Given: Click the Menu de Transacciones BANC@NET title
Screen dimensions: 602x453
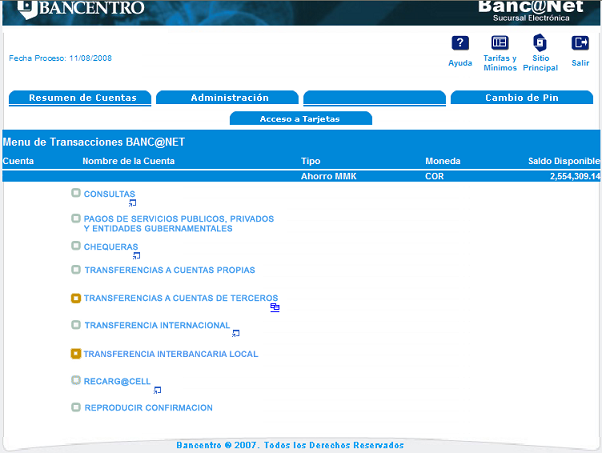Looking at the screenshot, I should [x=94, y=142].
